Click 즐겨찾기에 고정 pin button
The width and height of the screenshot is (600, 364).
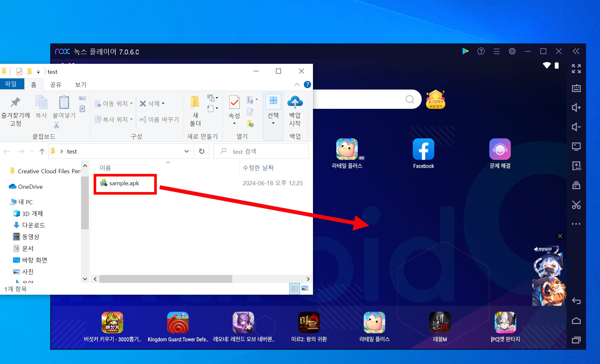click(15, 111)
